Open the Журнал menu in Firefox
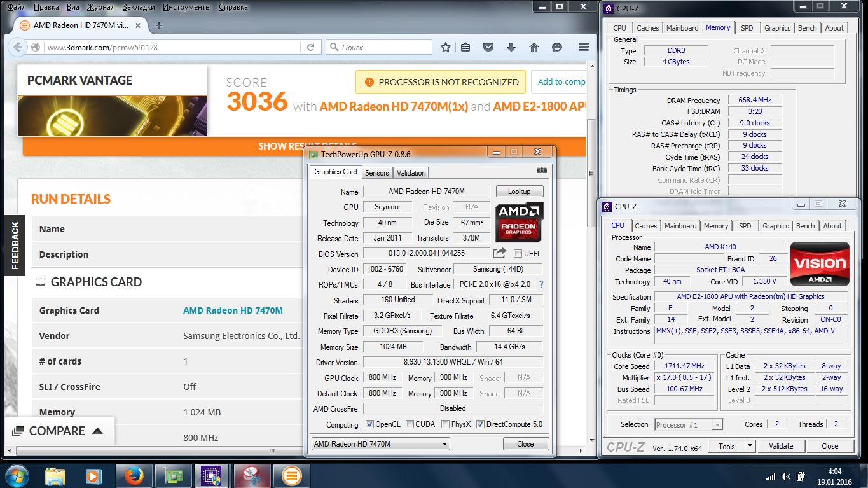The width and height of the screenshot is (868, 488). tap(100, 7)
